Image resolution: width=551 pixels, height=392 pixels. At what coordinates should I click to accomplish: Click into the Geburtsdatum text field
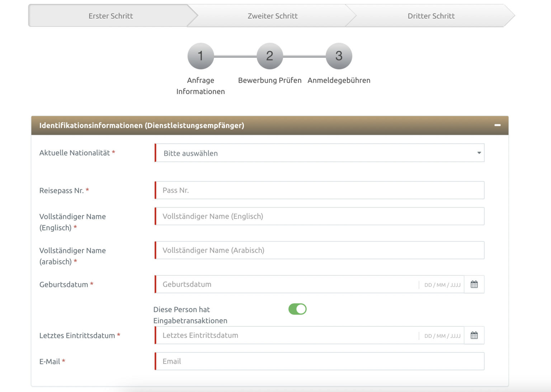click(287, 284)
